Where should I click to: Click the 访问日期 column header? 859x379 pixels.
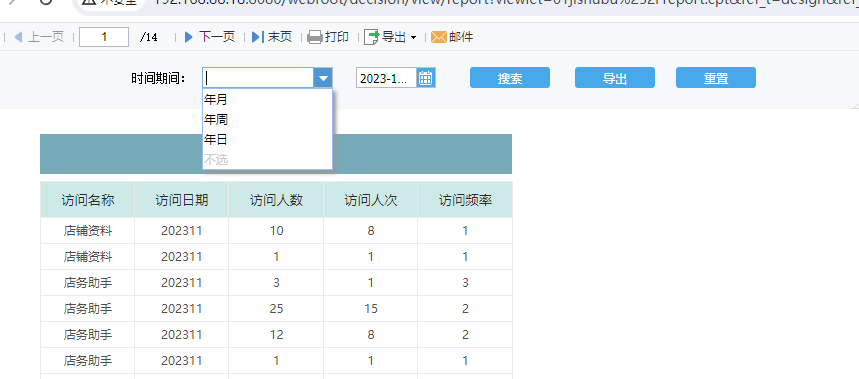[182, 200]
